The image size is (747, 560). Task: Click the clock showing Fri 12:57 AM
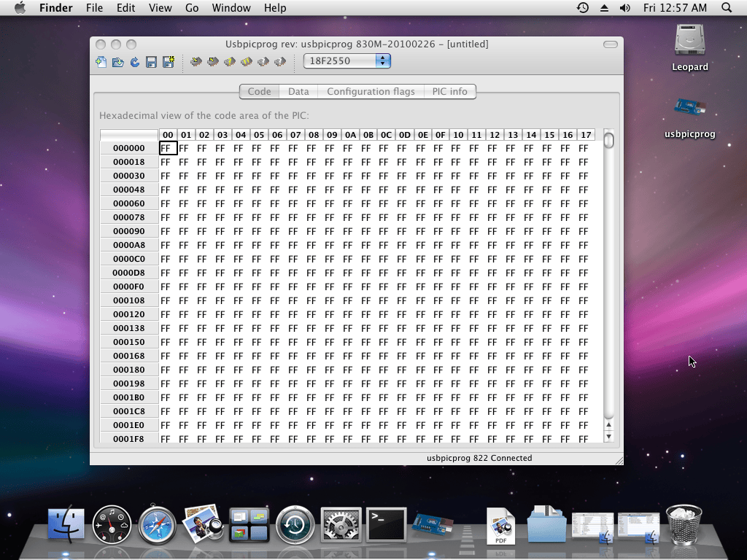point(675,8)
